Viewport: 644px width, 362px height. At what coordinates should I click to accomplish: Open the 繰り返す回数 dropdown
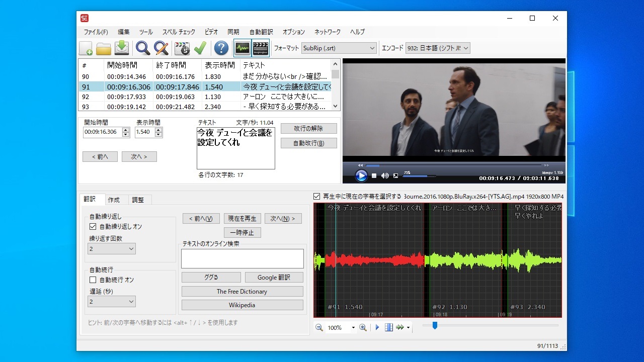112,249
